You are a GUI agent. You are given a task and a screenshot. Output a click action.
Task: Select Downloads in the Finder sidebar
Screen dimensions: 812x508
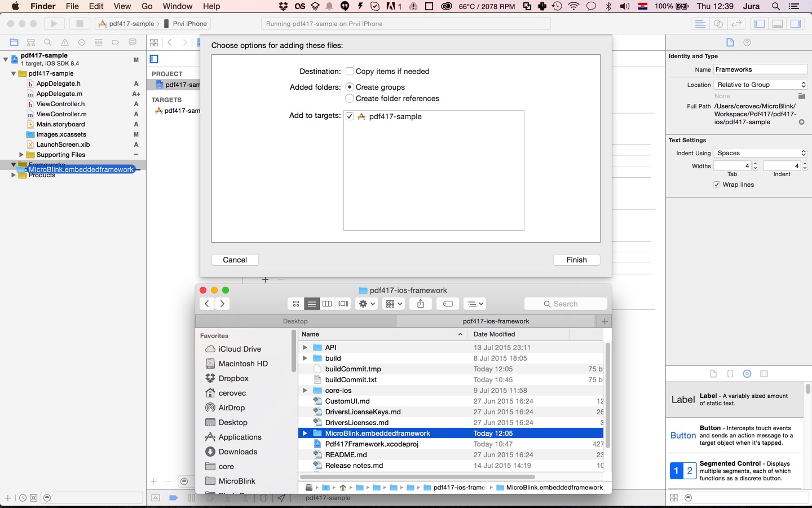pos(238,452)
